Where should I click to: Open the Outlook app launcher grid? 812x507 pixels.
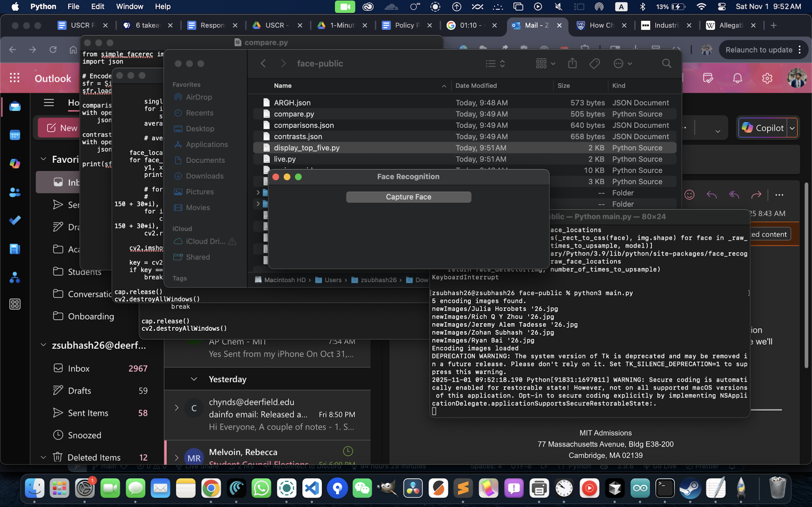(x=15, y=78)
